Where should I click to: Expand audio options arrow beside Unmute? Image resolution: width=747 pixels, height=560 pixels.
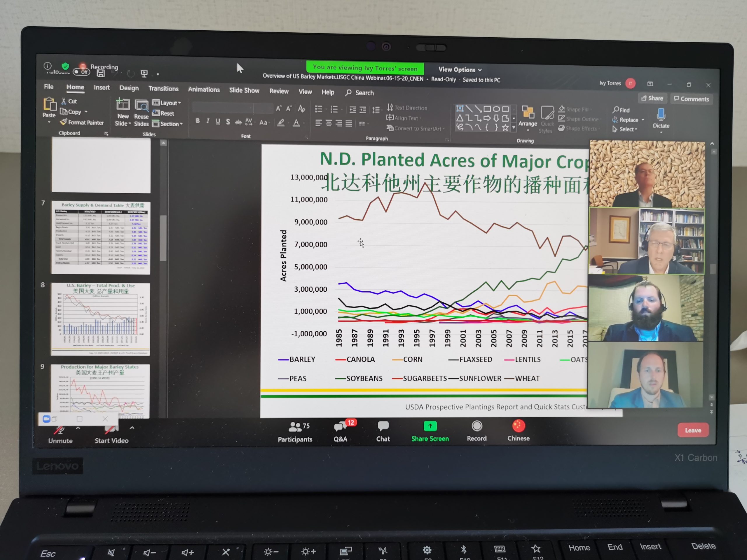click(78, 428)
